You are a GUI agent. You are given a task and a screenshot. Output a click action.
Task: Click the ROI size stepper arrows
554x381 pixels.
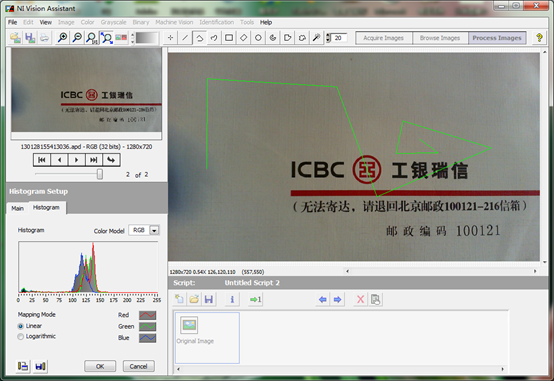[x=328, y=37]
